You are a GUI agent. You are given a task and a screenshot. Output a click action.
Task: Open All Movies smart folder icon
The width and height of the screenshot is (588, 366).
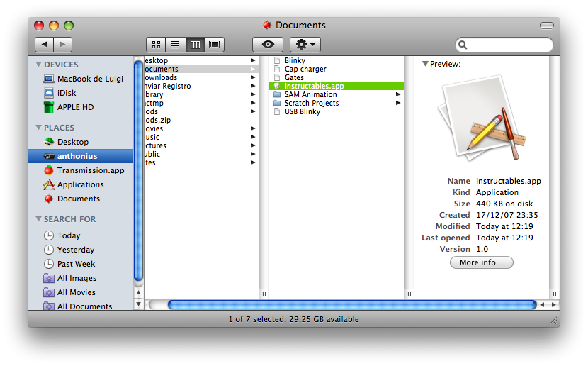pyautogui.click(x=49, y=292)
